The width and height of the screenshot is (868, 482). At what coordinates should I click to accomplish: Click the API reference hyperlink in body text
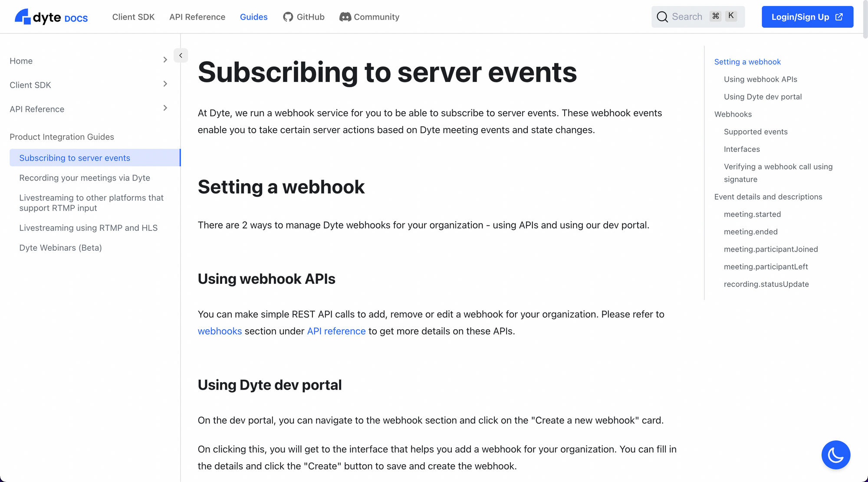[336, 331]
